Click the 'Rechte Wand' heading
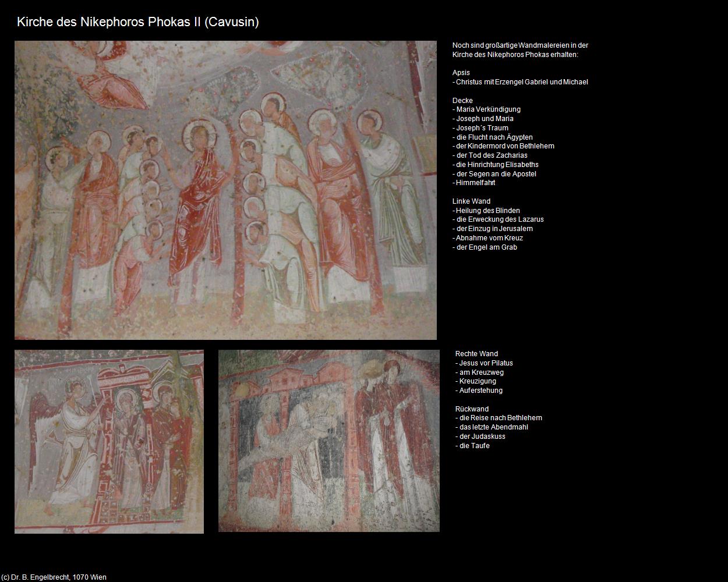Image resolution: width=728 pixels, height=582 pixels. click(476, 354)
